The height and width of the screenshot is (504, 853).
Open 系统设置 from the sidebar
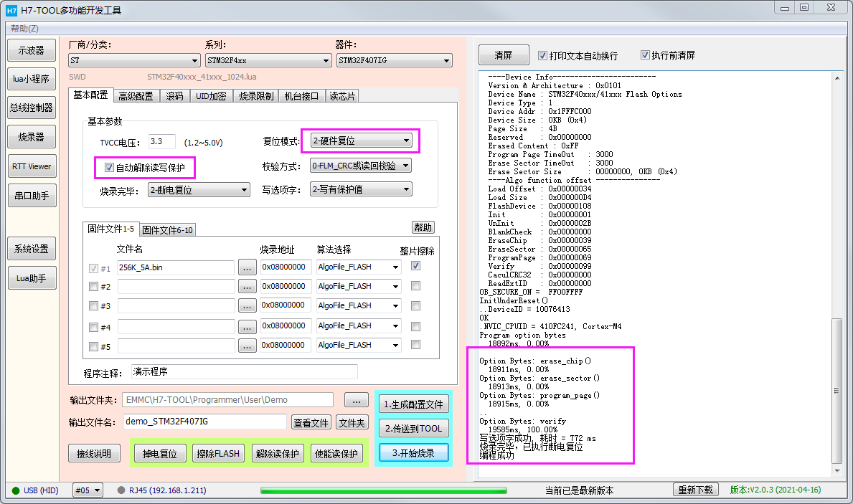tap(32, 249)
